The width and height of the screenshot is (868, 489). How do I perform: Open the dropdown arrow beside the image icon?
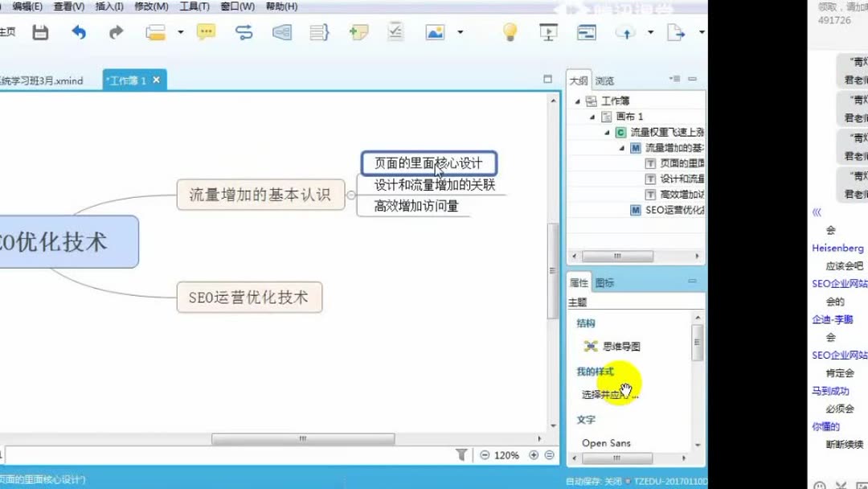click(458, 33)
